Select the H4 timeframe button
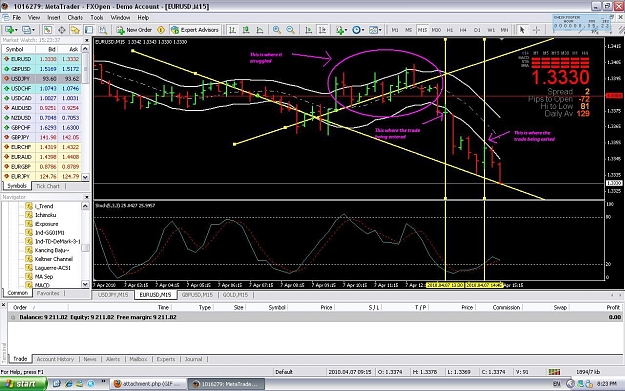 point(463,30)
